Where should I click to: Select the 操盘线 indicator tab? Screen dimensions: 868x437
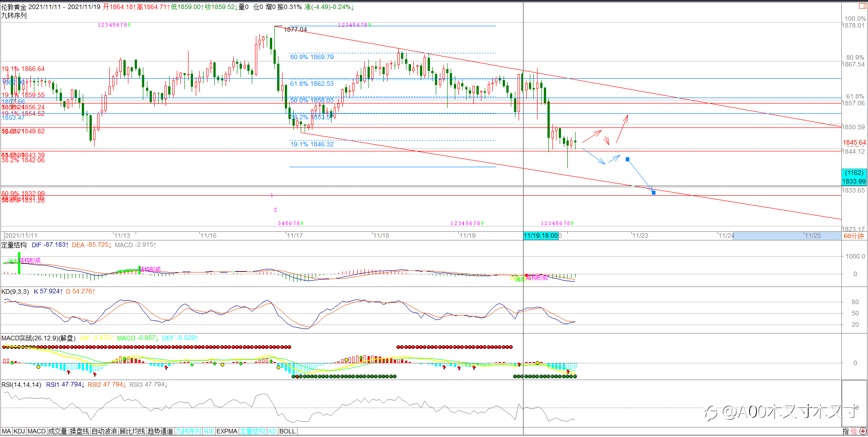80,431
